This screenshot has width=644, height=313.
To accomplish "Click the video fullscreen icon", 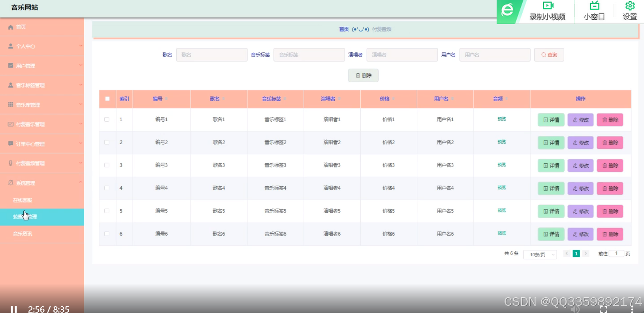I will [x=604, y=309].
